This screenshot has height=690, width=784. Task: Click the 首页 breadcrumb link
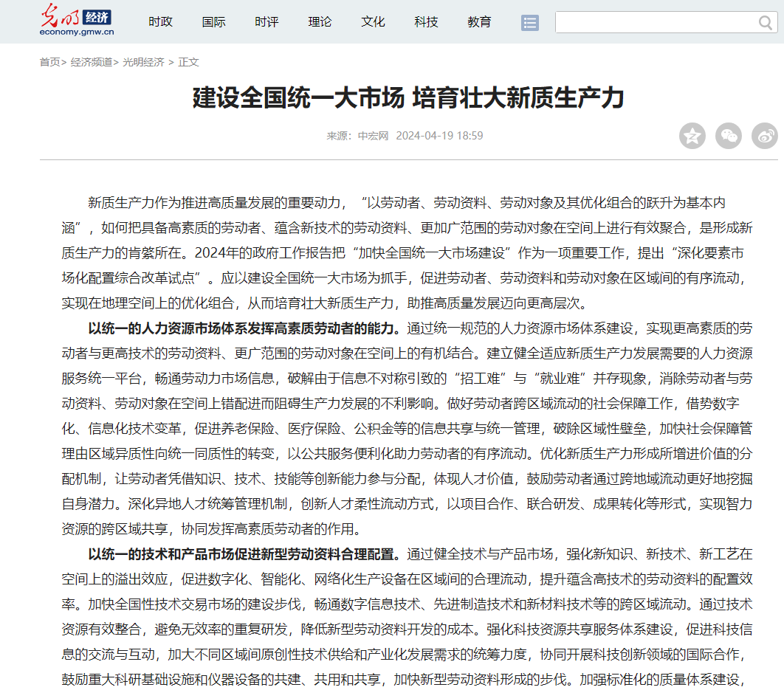(49, 62)
